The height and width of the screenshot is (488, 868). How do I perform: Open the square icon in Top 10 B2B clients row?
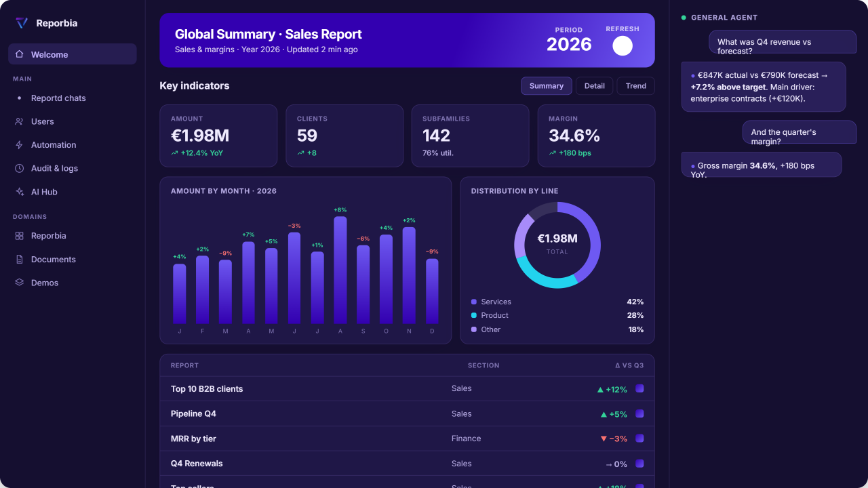[639, 388]
